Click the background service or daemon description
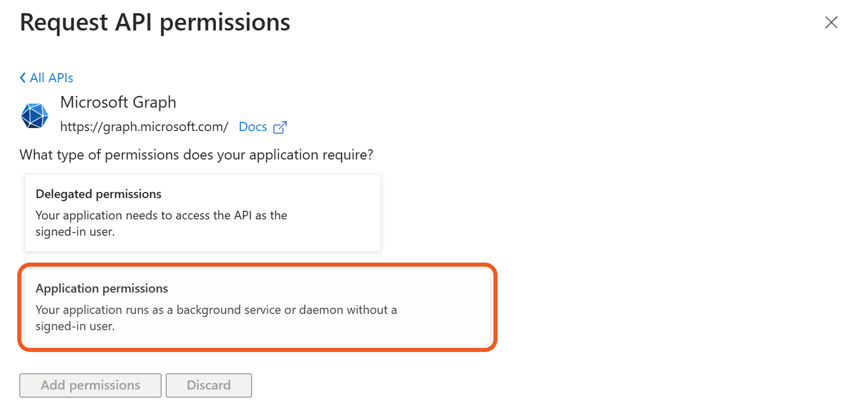The height and width of the screenshot is (418, 868). pos(216,310)
